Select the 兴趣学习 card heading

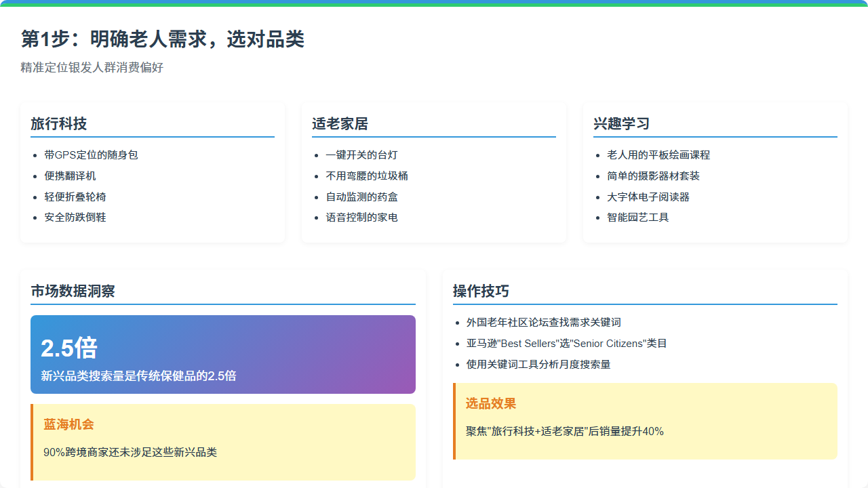pyautogui.click(x=622, y=123)
